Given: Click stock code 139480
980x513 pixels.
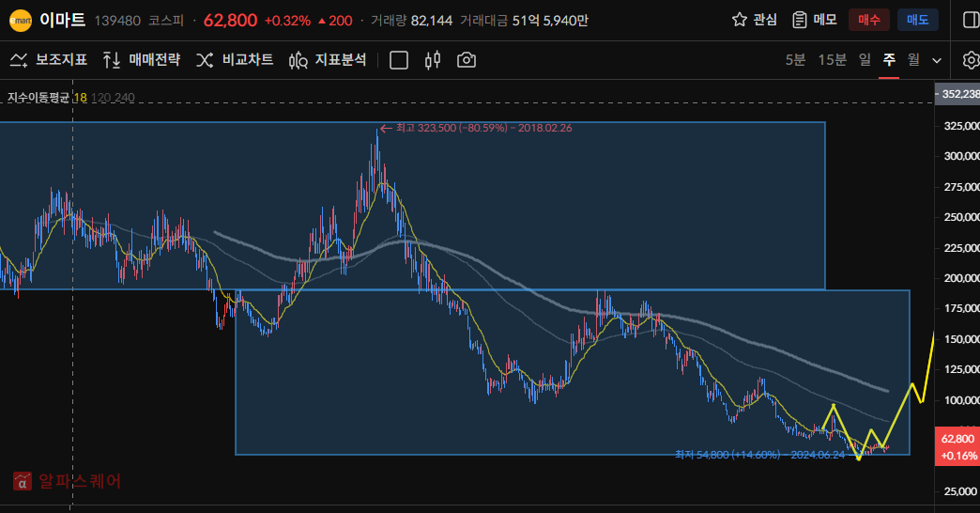Looking at the screenshot, I should [117, 21].
